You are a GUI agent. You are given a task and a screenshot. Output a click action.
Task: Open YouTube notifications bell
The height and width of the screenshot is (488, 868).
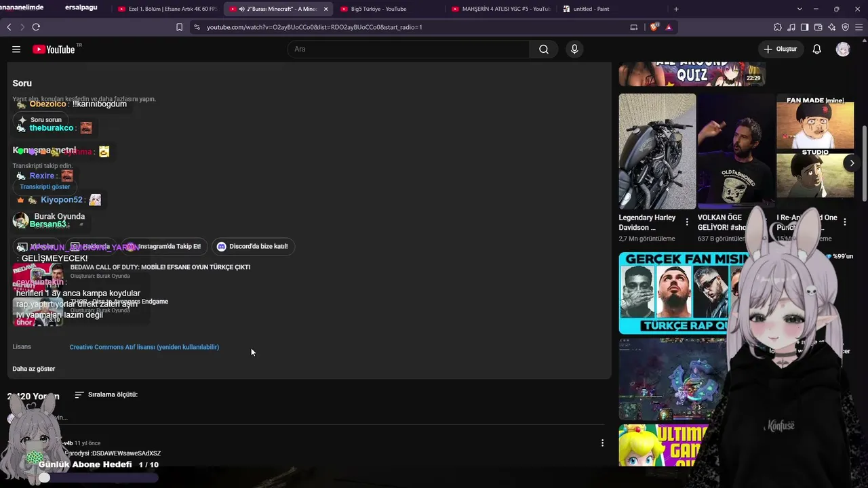pyautogui.click(x=817, y=49)
